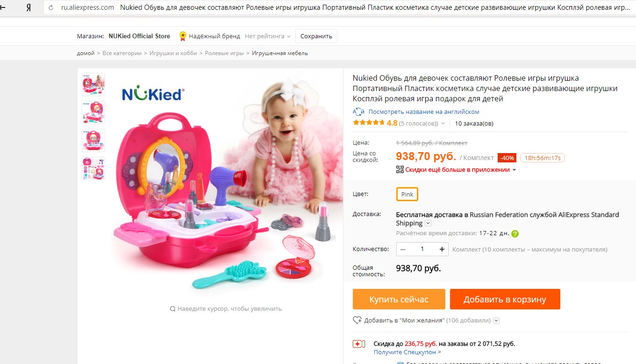Expand the votes breakdown next to rating
636x364 pixels.
[443, 124]
